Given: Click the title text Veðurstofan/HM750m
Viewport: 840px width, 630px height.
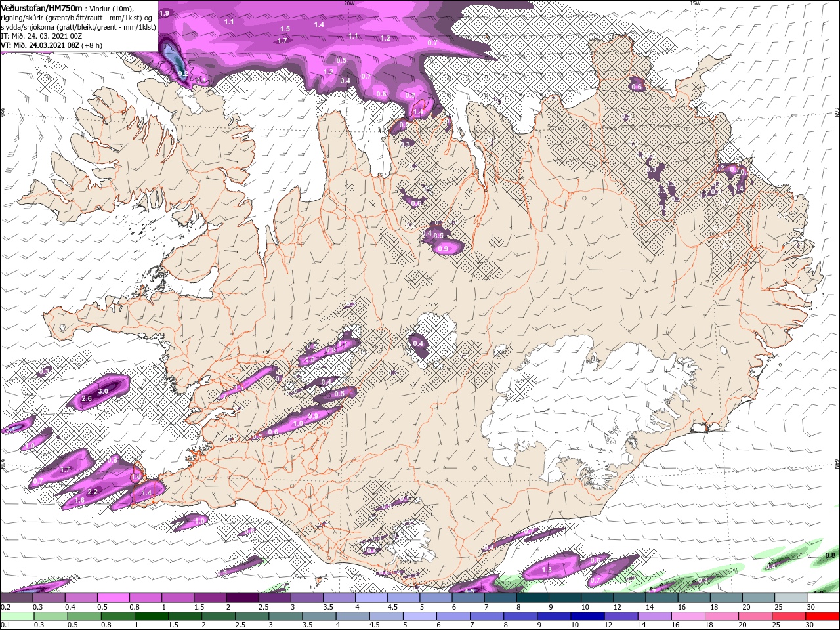Looking at the screenshot, I should coord(42,7).
